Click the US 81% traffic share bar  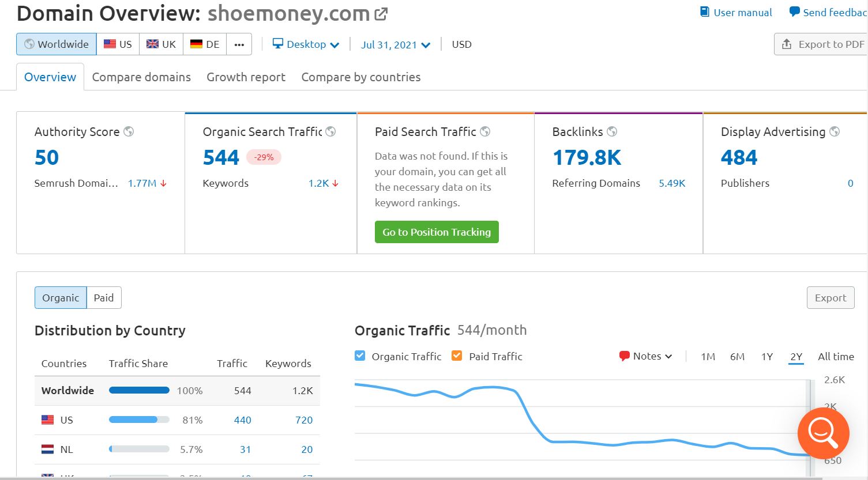pyautogui.click(x=139, y=420)
